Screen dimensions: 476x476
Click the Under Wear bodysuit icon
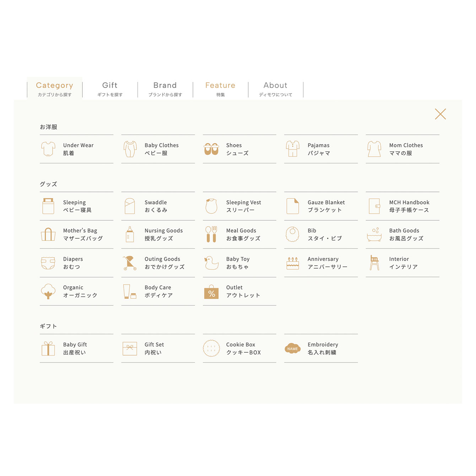point(48,149)
